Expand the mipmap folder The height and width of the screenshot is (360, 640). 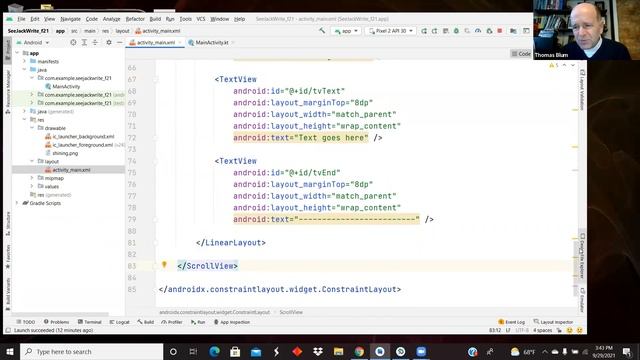tap(32, 178)
